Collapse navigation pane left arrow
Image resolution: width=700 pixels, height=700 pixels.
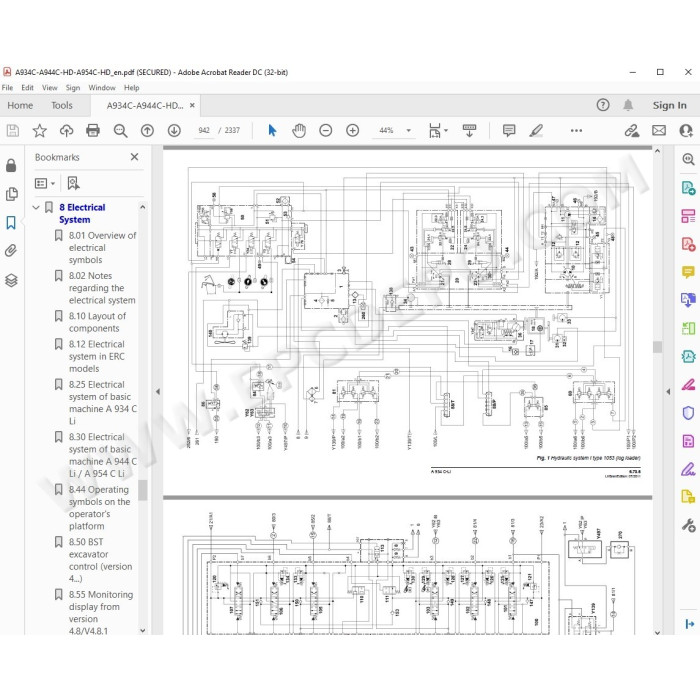coord(158,392)
